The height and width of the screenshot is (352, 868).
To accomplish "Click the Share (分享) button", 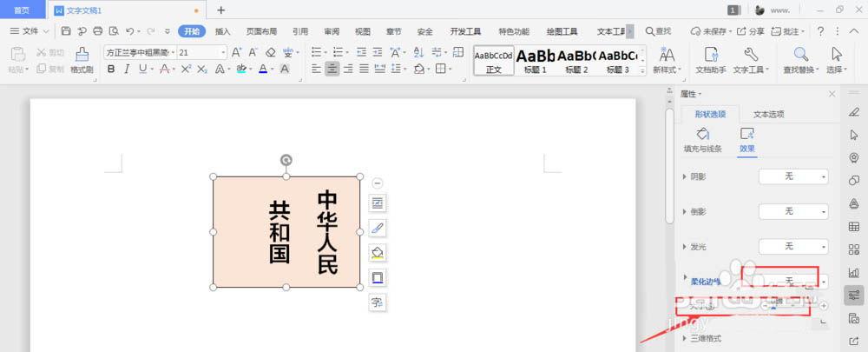I will point(751,31).
